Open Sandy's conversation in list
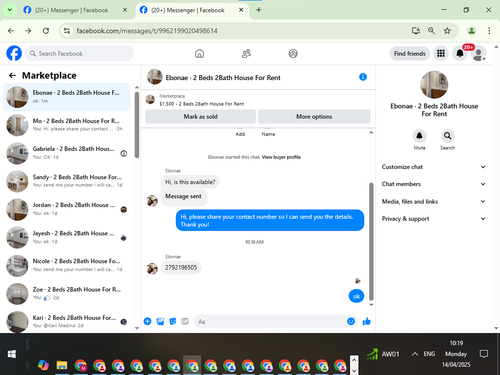The image size is (500, 375). click(67, 181)
